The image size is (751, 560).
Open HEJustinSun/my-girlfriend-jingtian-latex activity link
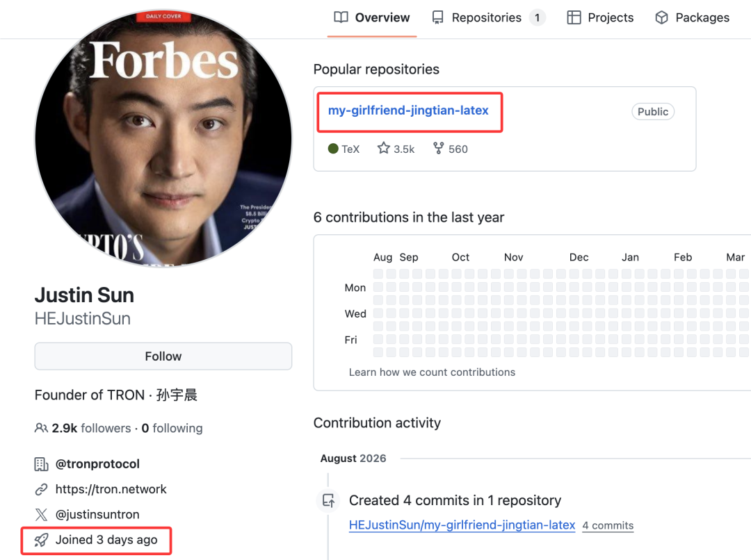coord(462,525)
